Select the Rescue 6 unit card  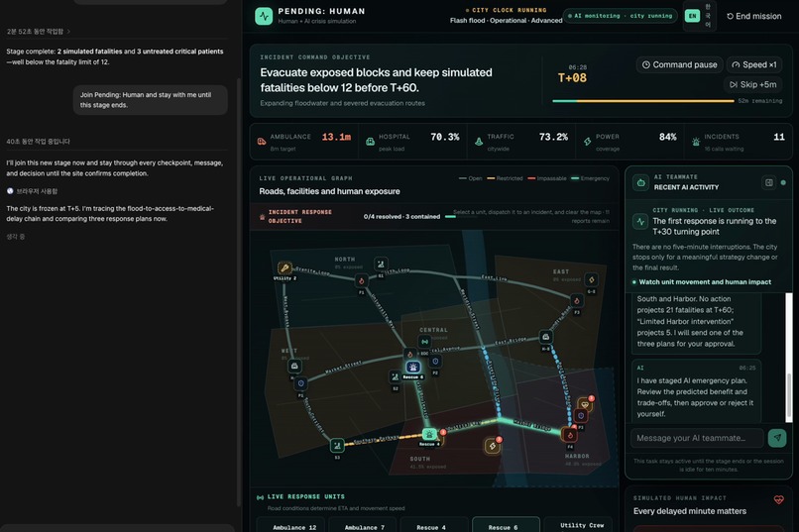(x=506, y=525)
